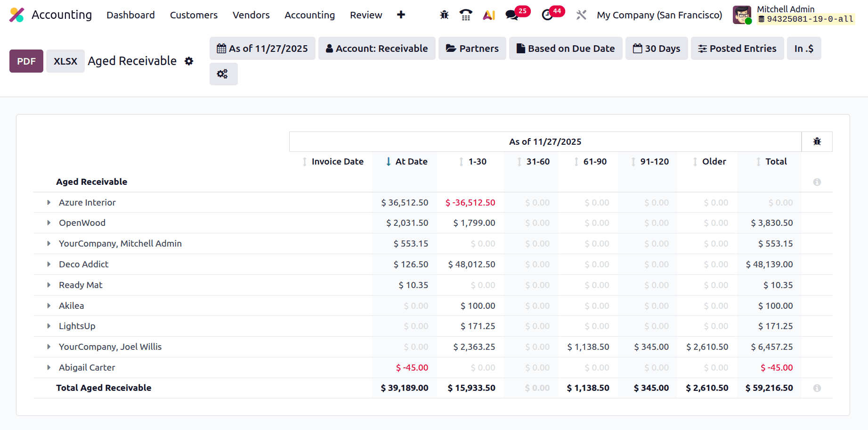
Task: Open the In .$ rounding filter
Action: pyautogui.click(x=804, y=49)
